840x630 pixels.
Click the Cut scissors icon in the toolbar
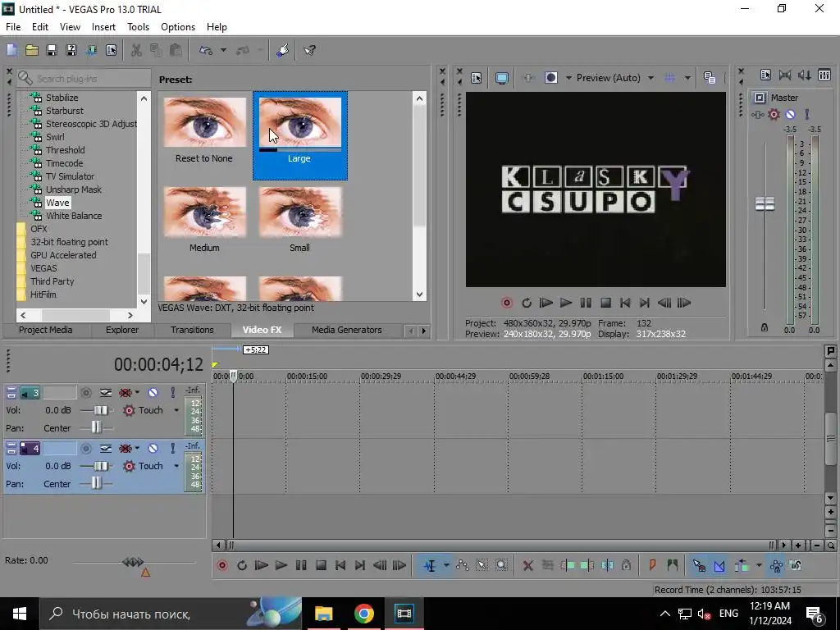137,50
